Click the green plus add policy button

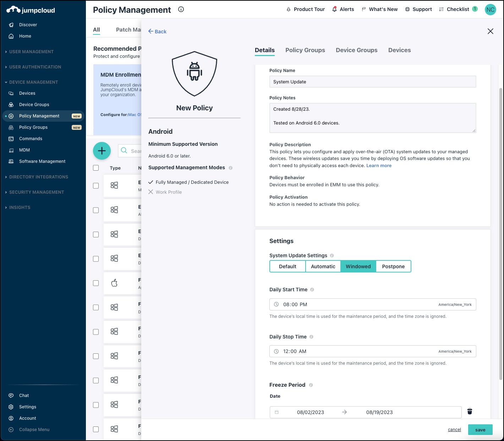point(102,151)
